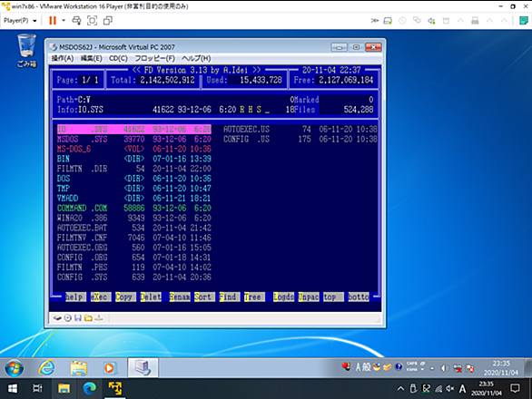This screenshot has width=532, height=399.
Task: Click the network icon in Virtual PC status bar
Action: point(99,318)
